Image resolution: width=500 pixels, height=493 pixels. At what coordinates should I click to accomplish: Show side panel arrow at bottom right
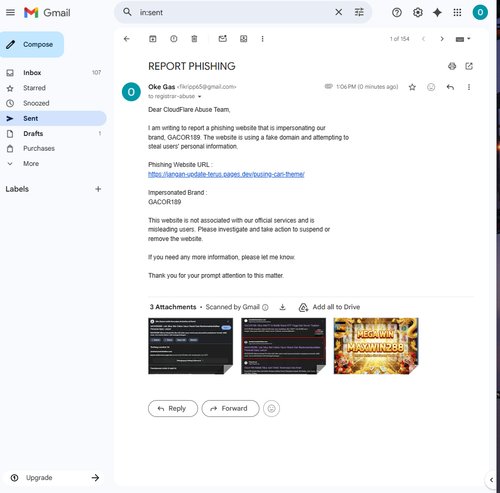(491, 480)
